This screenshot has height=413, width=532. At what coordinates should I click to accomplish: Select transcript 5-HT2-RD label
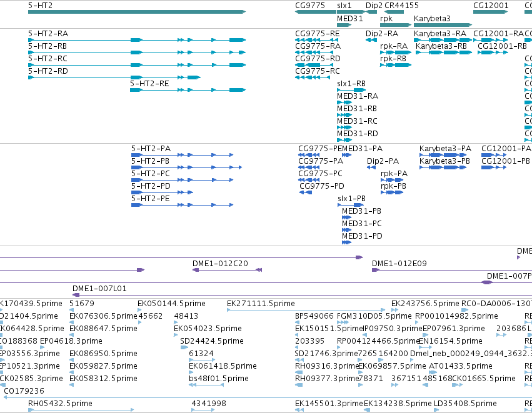48,71
